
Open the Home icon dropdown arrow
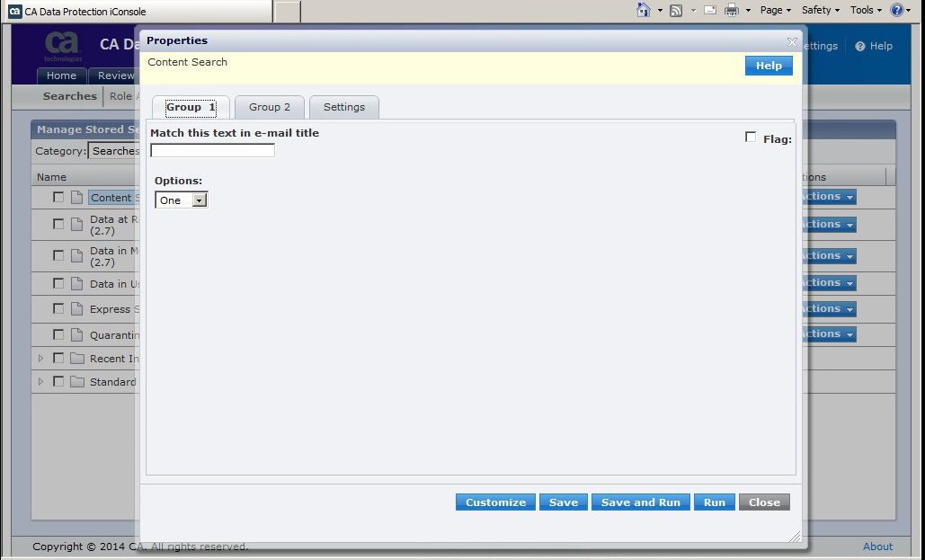tap(660, 11)
